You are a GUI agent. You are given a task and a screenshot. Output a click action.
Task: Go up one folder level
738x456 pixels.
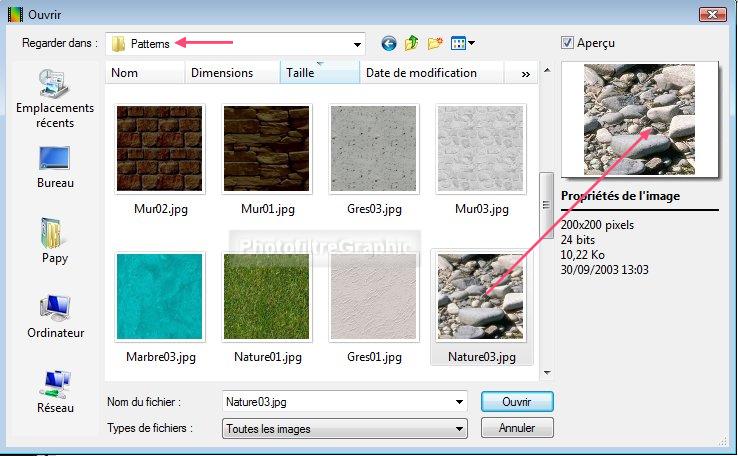tap(412, 44)
